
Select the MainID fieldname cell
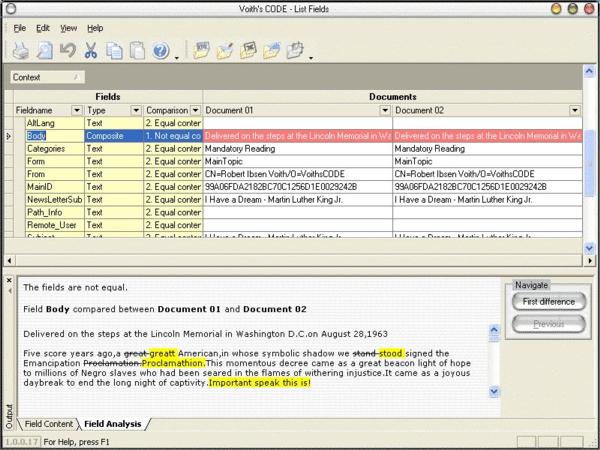[x=55, y=187]
